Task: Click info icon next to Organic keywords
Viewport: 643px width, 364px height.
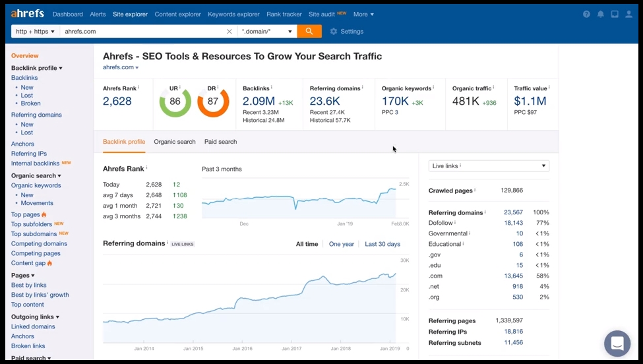Action: [433, 87]
